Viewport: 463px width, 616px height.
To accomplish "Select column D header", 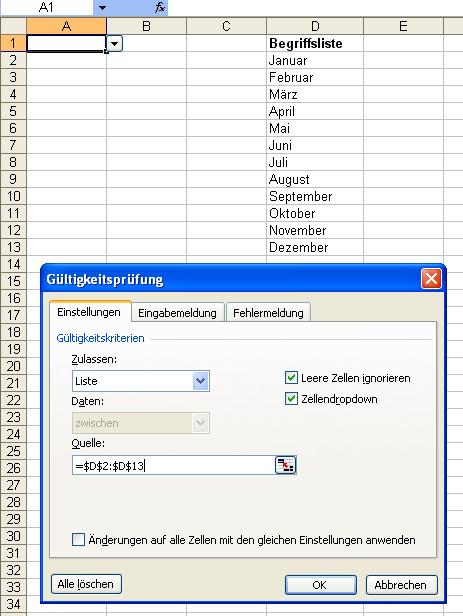I will (x=315, y=26).
